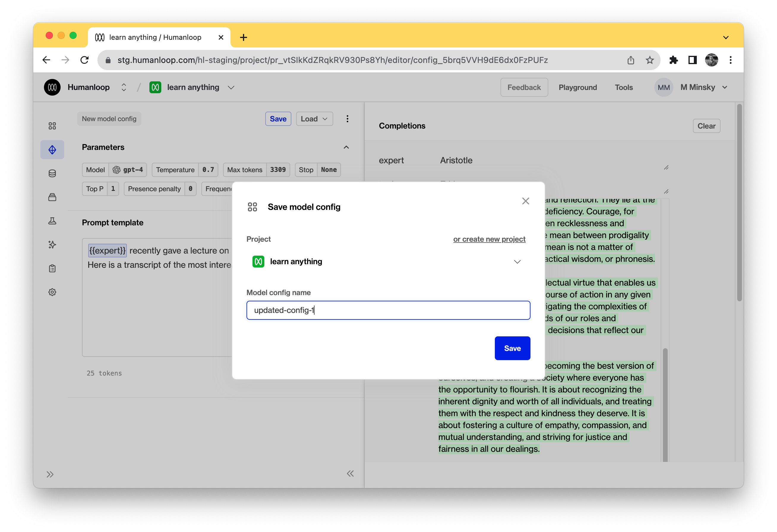Open the clipboard icon in sidebar

coord(52,268)
